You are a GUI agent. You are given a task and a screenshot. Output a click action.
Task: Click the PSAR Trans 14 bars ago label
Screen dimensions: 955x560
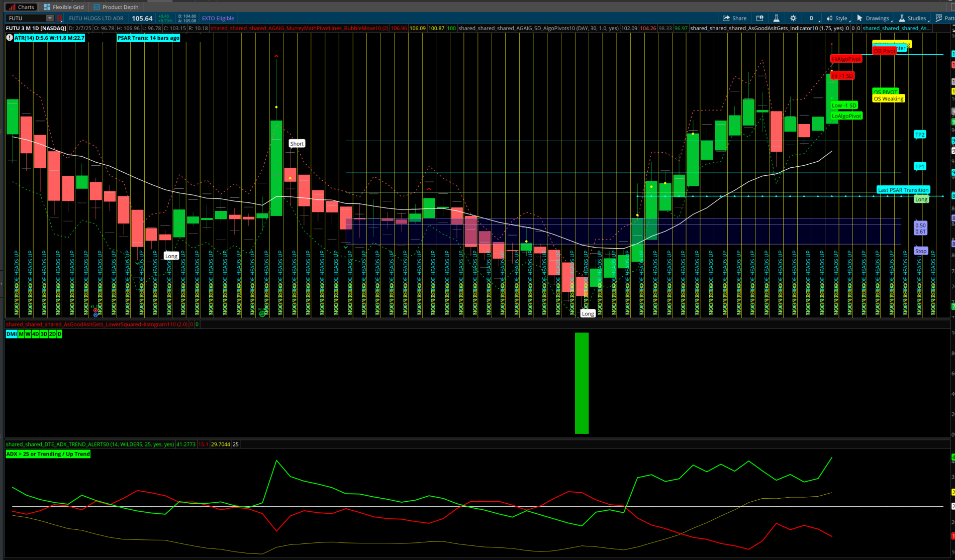pyautogui.click(x=148, y=38)
